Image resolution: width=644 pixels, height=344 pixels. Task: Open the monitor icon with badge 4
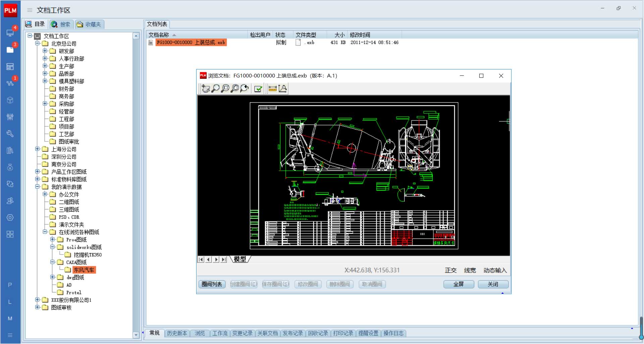(10, 33)
